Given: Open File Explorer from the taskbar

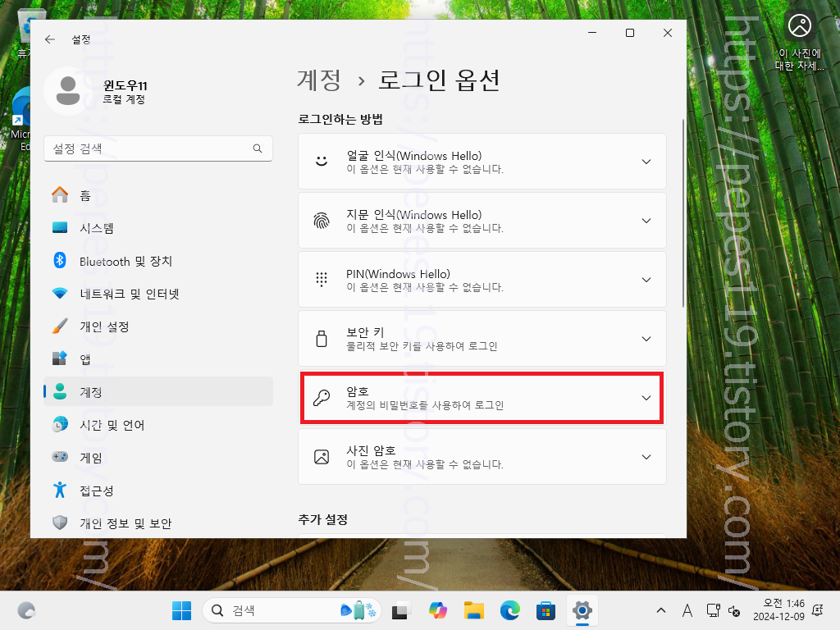Looking at the screenshot, I should [x=474, y=610].
